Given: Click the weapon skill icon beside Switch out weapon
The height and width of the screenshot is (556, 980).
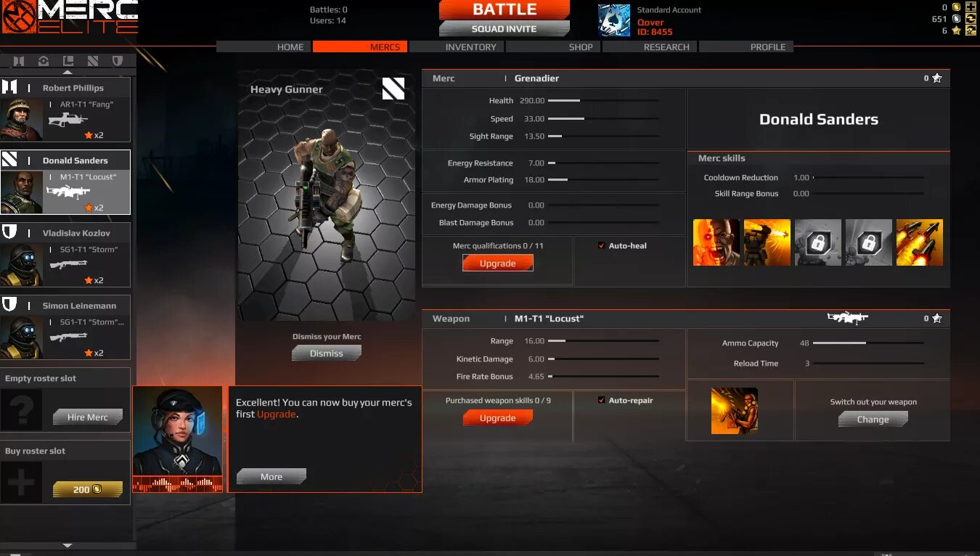Looking at the screenshot, I should tap(735, 411).
